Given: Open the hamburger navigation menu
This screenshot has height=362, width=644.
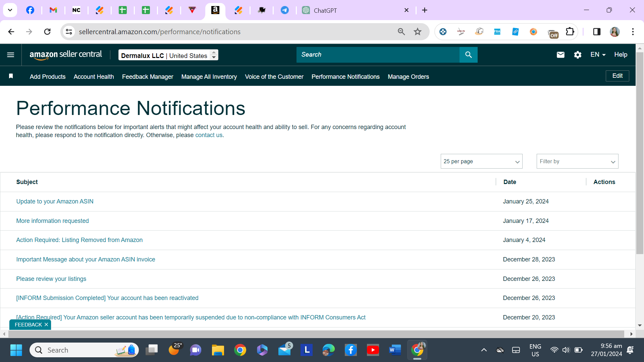Looking at the screenshot, I should point(11,55).
